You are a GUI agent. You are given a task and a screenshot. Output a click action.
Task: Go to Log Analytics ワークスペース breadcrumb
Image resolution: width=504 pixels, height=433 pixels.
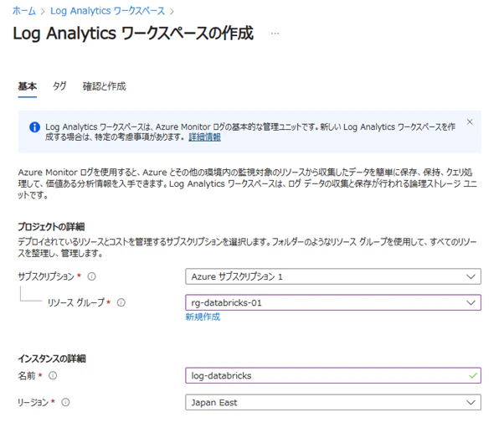[108, 11]
